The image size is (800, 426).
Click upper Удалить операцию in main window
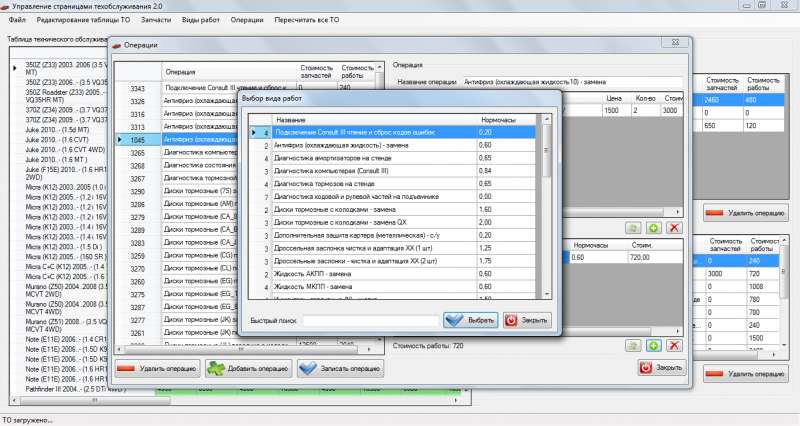[x=745, y=213]
